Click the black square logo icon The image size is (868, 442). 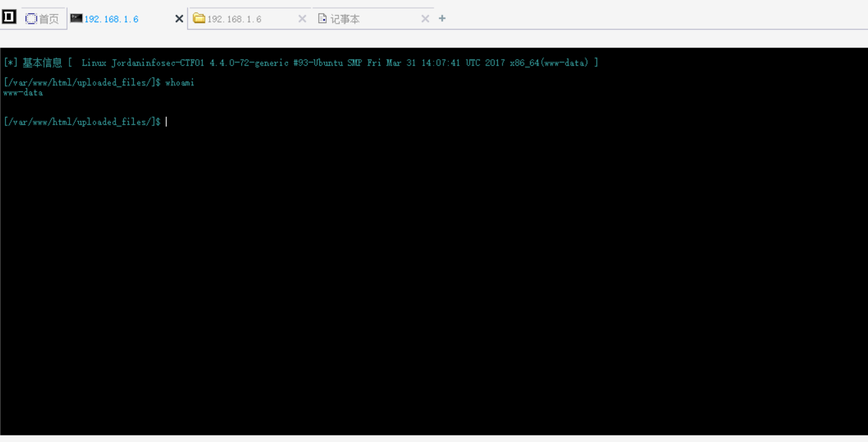pos(9,17)
